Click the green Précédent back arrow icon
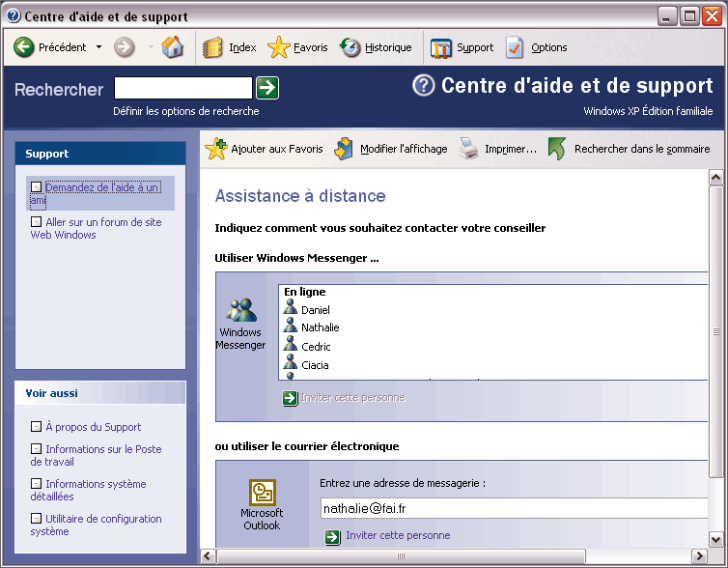Screen dimensions: 728x568 [24, 47]
